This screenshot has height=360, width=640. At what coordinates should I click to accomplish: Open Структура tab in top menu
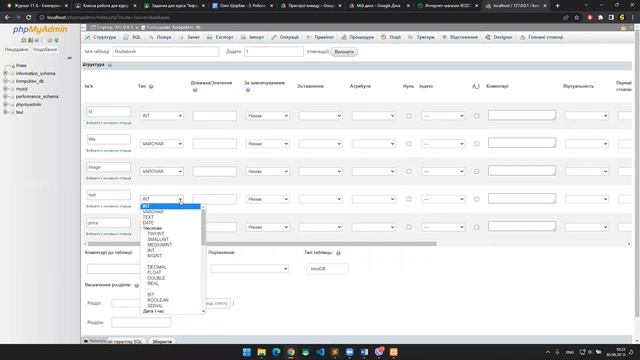tap(101, 37)
